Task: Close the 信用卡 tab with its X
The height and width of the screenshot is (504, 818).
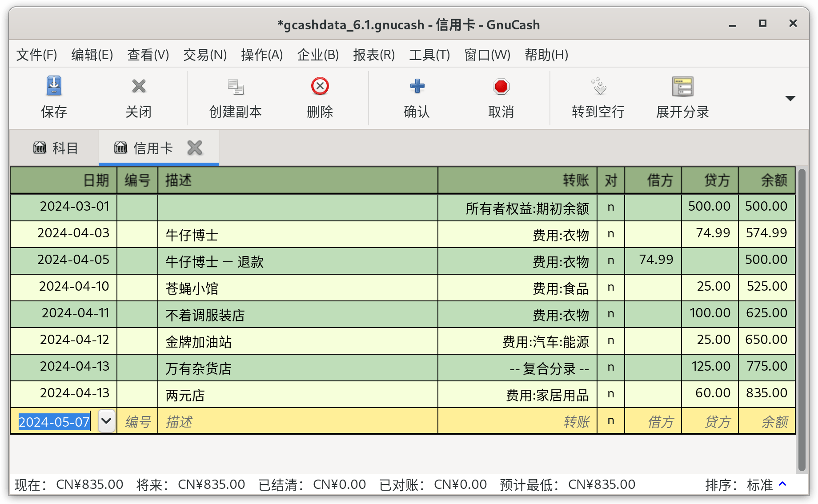Action: tap(195, 148)
